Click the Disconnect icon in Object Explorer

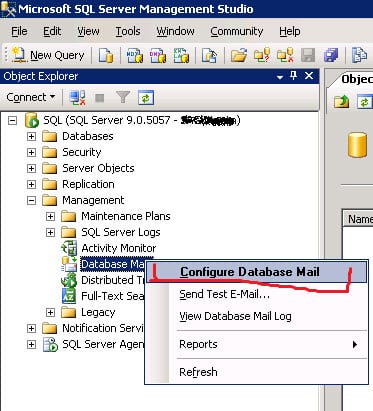click(x=77, y=98)
